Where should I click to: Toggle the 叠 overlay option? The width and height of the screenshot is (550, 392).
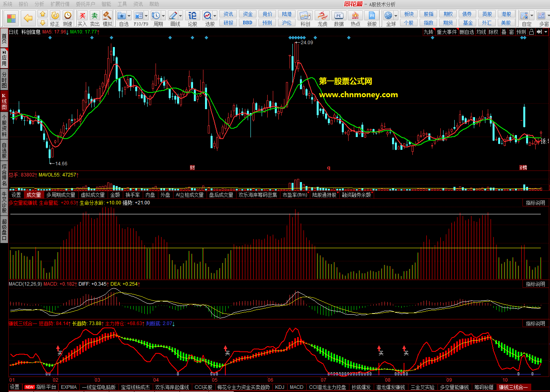pyautogui.click(x=504, y=32)
